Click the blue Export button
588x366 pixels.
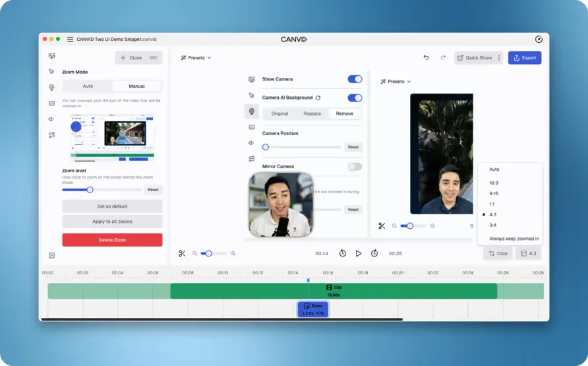(x=525, y=58)
